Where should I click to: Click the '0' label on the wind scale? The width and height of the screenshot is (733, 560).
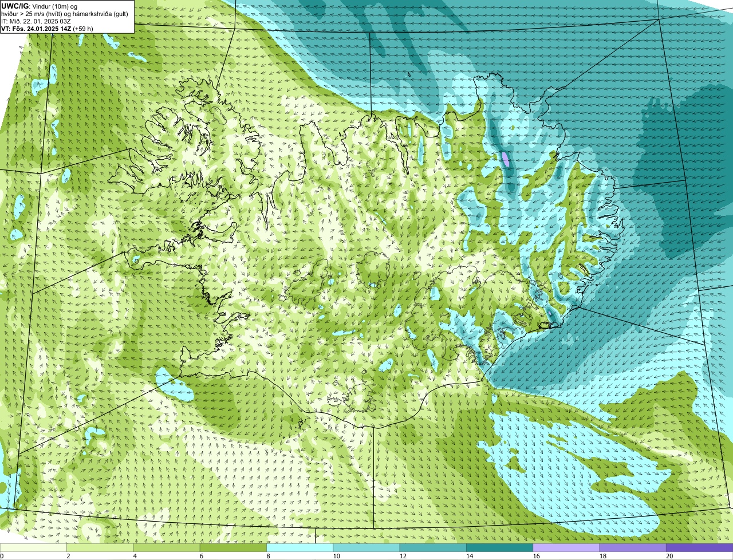click(x=2, y=556)
